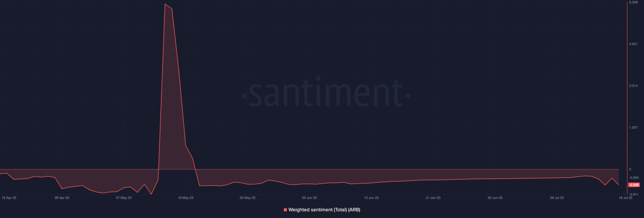Viewport: 644px width, 218px height.
Task: Click the 1.507 y-axis label
Action: pos(633,127)
